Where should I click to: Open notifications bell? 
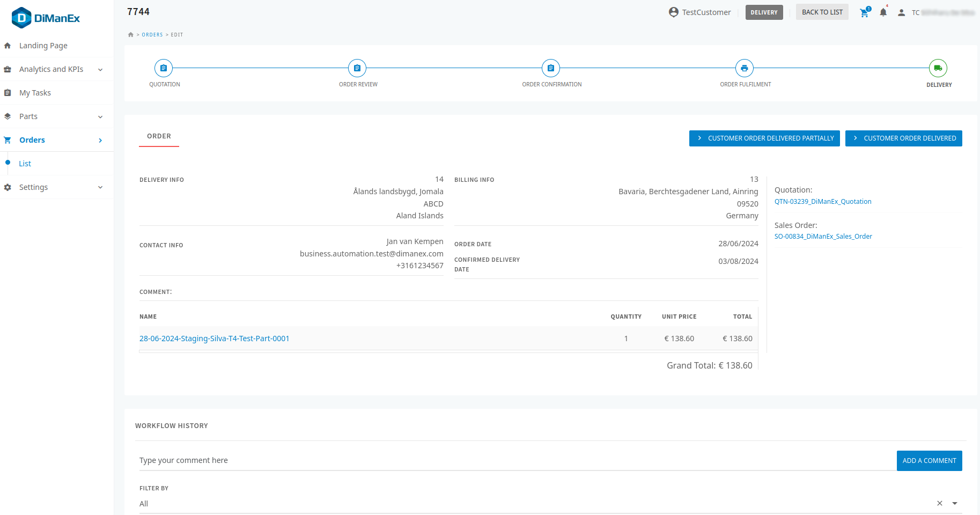point(883,12)
